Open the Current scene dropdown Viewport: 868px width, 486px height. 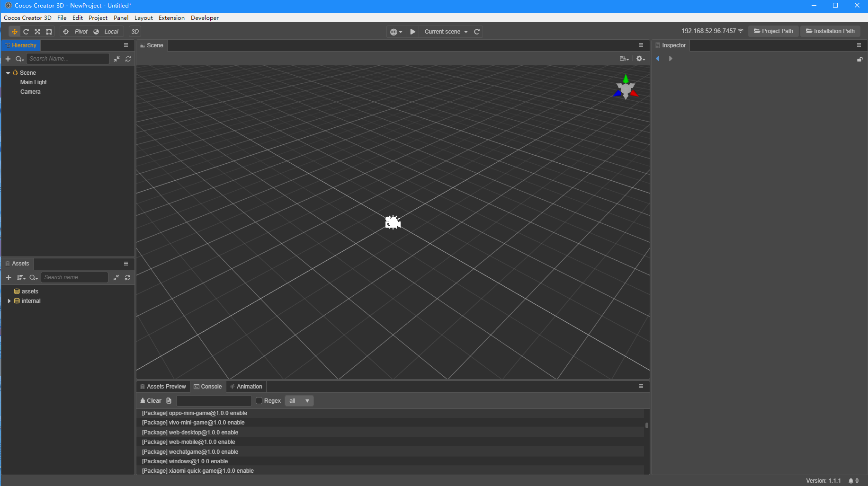tap(446, 32)
